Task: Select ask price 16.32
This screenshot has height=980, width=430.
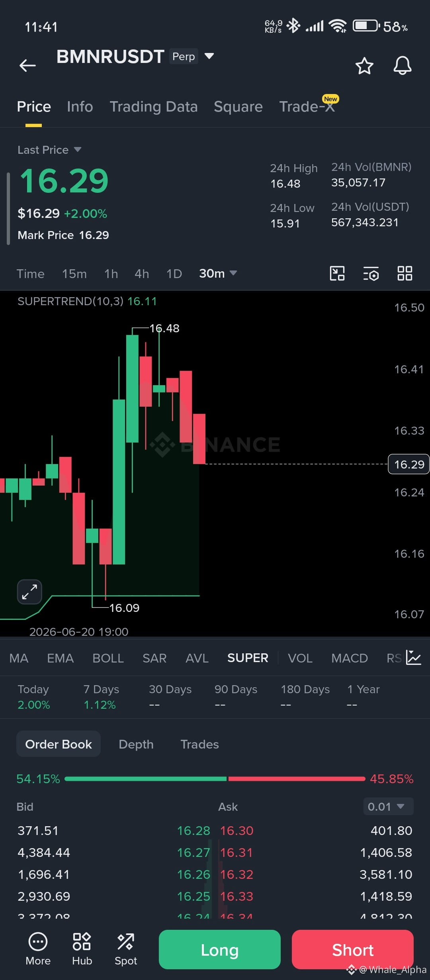Action: point(236,874)
